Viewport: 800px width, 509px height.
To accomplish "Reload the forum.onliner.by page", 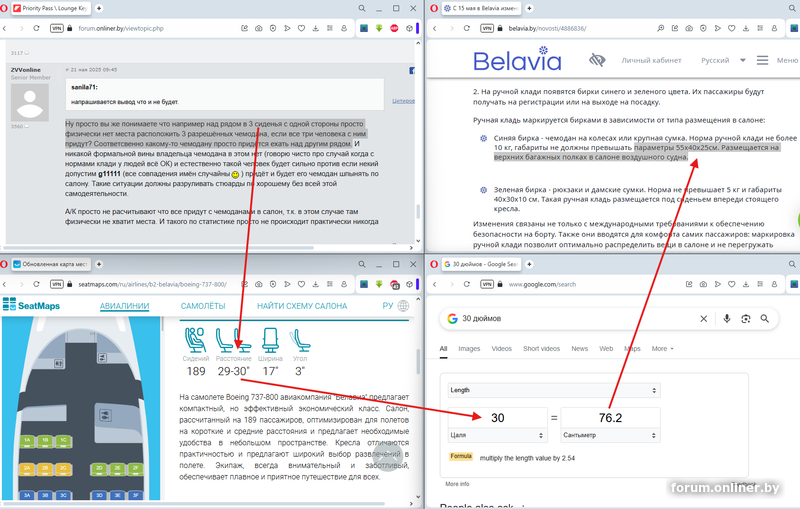I will click(36, 29).
